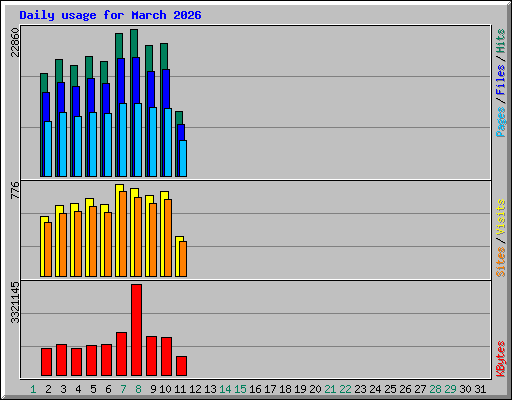512x400 pixels.
Task: Click the day 29 label on x-axis
Action: [450, 389]
